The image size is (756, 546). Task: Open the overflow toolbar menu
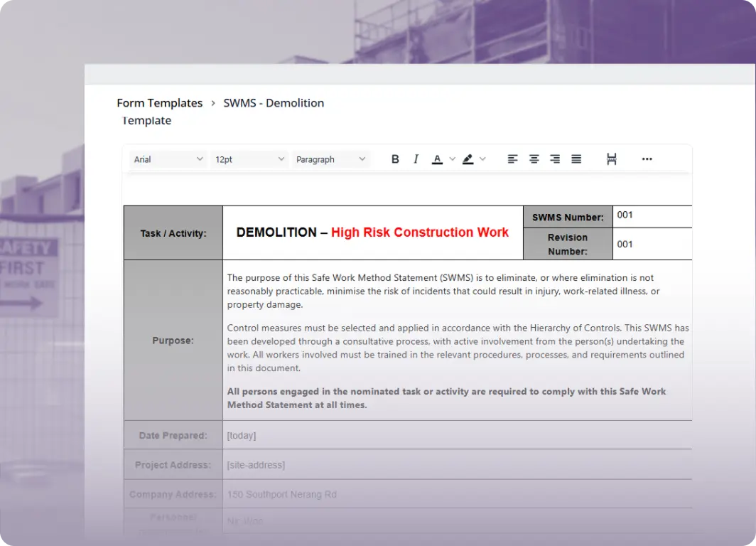[647, 159]
